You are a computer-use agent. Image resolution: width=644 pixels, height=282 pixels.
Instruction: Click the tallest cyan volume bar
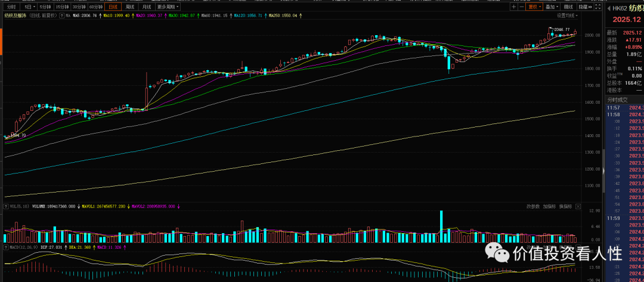coord(441,227)
